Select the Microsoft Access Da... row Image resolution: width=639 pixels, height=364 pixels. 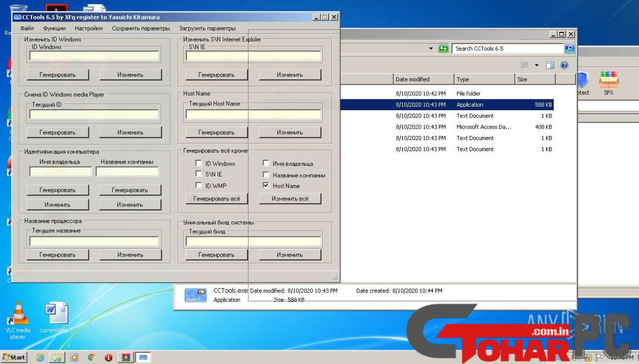[x=447, y=127]
